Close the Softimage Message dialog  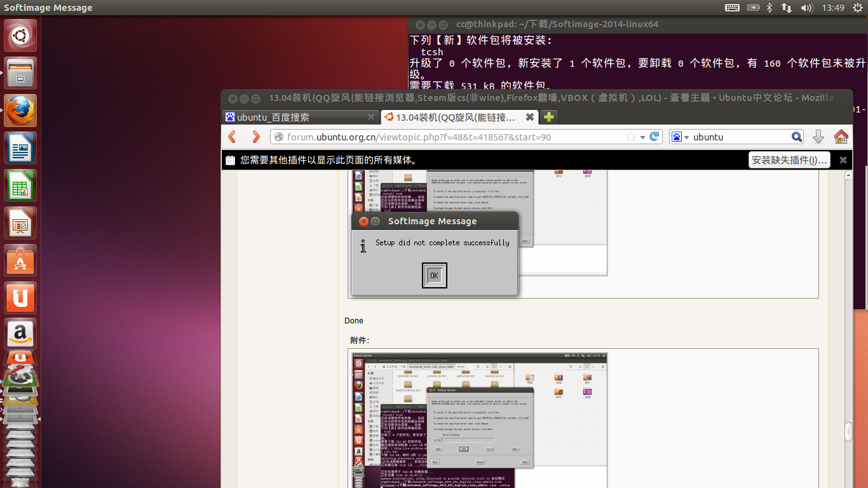[364, 221]
